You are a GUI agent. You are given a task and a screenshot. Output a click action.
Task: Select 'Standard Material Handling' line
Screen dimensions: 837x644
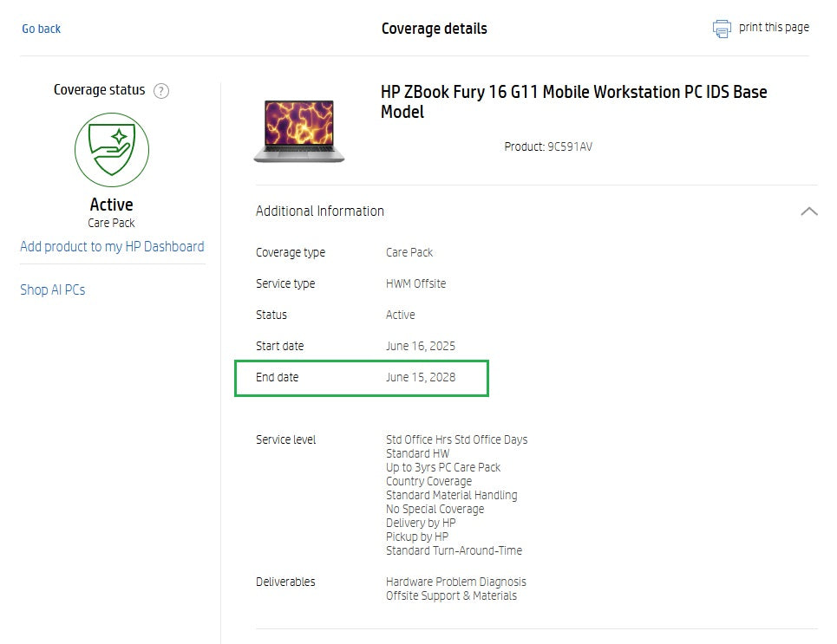(x=452, y=495)
